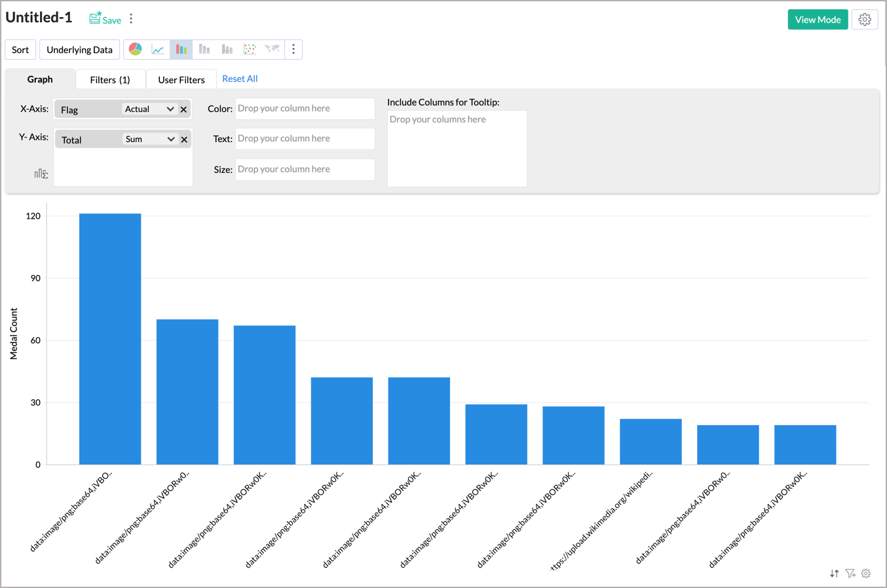The width and height of the screenshot is (887, 588).
Task: Click the Text column drop field
Action: (305, 139)
